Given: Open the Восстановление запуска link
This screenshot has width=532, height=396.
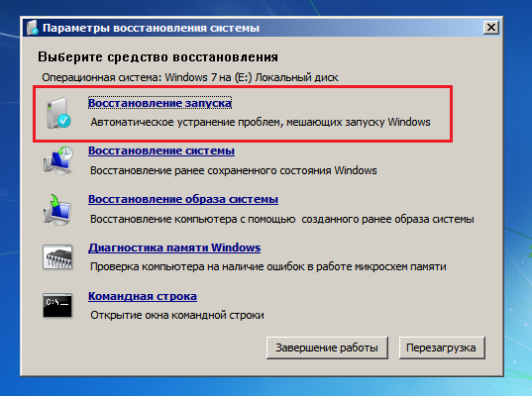Looking at the screenshot, I should point(160,103).
